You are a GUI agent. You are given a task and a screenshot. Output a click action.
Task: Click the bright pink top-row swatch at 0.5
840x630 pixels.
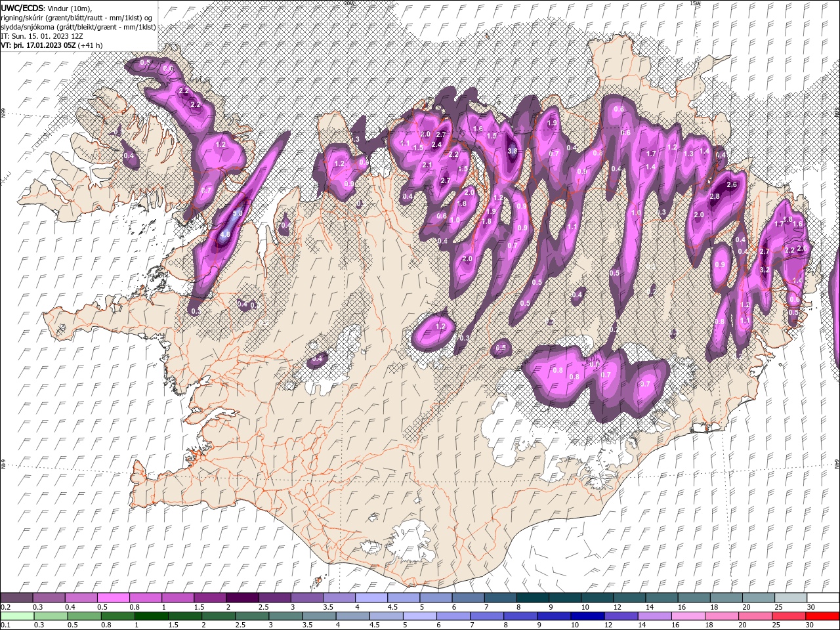tap(113, 598)
